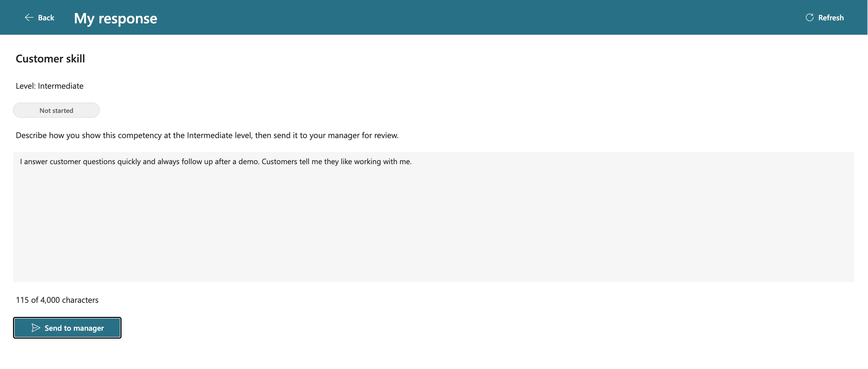Click the Refresh text in header
The image size is (868, 369).
(x=831, y=18)
